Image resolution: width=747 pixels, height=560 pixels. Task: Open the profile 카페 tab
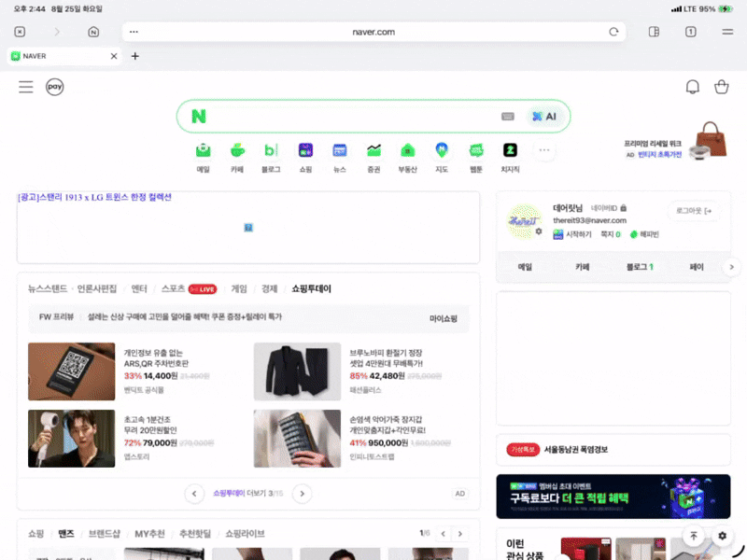coord(582,267)
